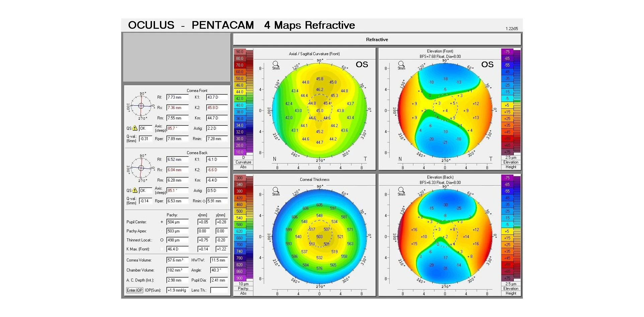Click the Cornea Front Rf 7.73 mm field
This screenshot has height=317, width=644.
pyautogui.click(x=178, y=97)
